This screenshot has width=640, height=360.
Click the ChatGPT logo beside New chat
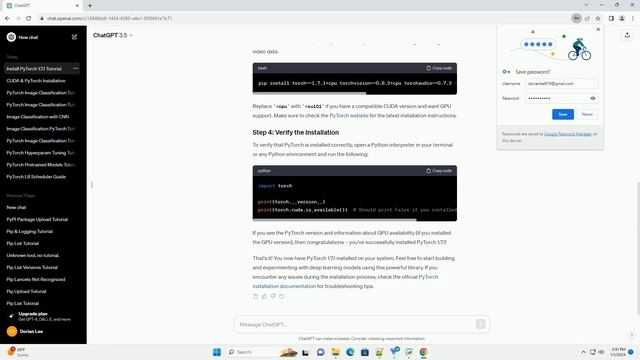[11, 37]
